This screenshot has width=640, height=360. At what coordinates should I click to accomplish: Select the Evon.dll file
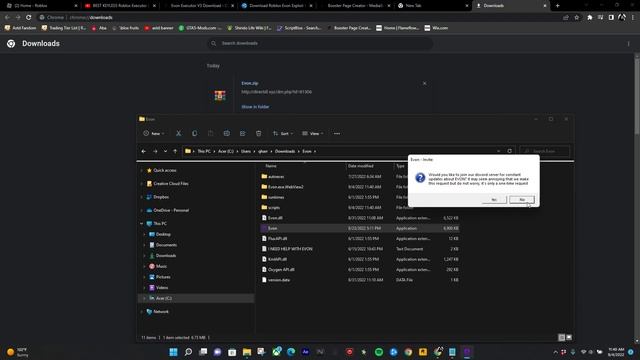click(275, 218)
